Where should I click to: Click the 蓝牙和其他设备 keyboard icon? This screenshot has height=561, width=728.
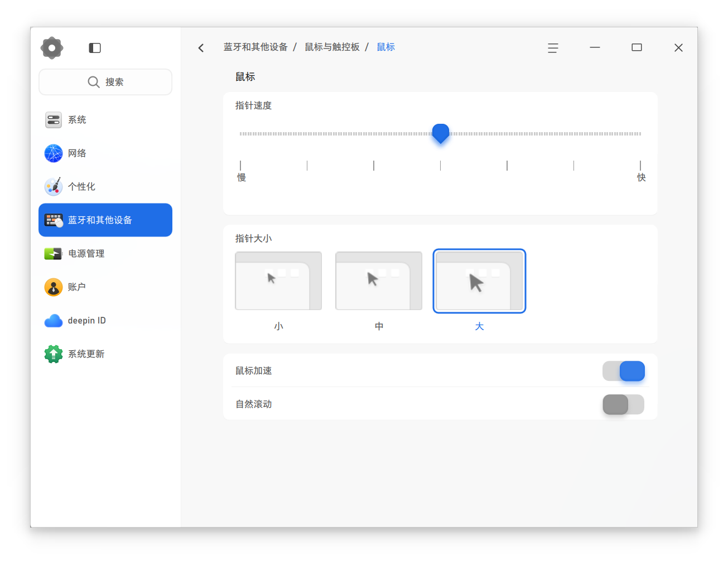(54, 220)
